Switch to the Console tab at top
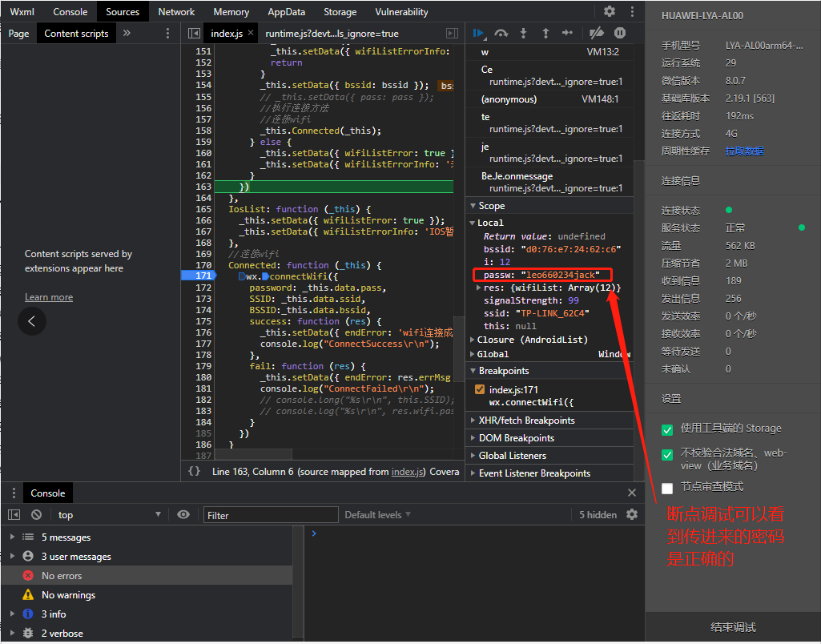Screen dimensions: 821x644 pyautogui.click(x=70, y=11)
